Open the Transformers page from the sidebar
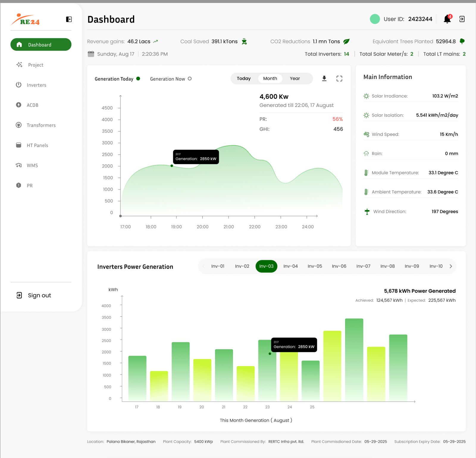 tap(41, 125)
